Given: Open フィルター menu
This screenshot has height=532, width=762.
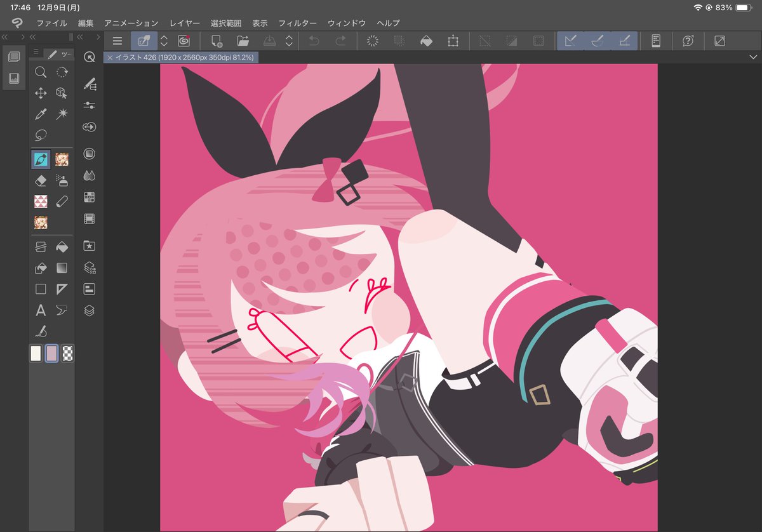Looking at the screenshot, I should click(x=297, y=23).
